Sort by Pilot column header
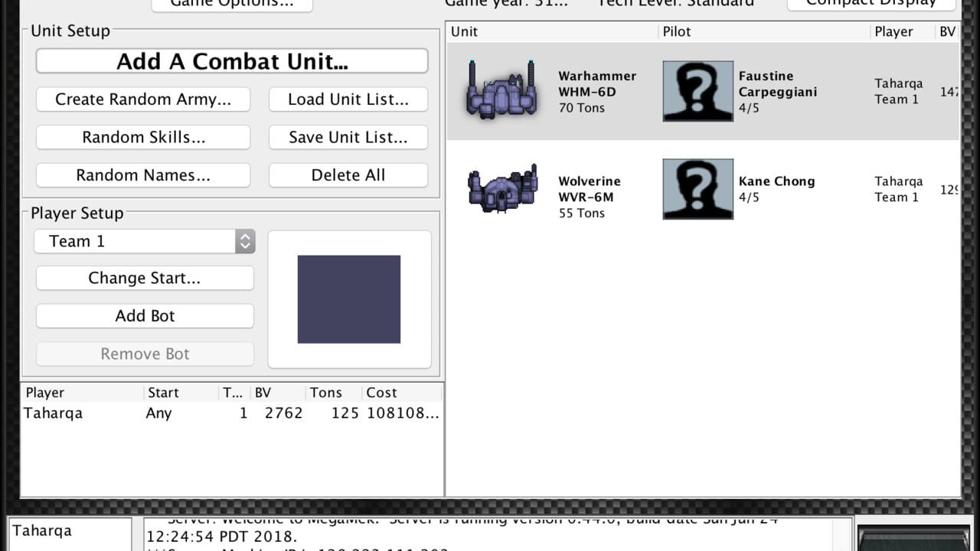 pos(764,31)
